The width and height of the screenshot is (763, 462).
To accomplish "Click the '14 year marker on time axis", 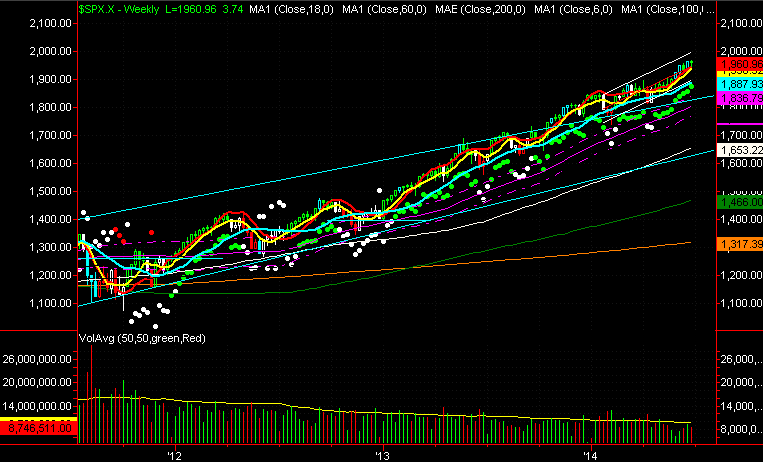I will [x=591, y=456].
